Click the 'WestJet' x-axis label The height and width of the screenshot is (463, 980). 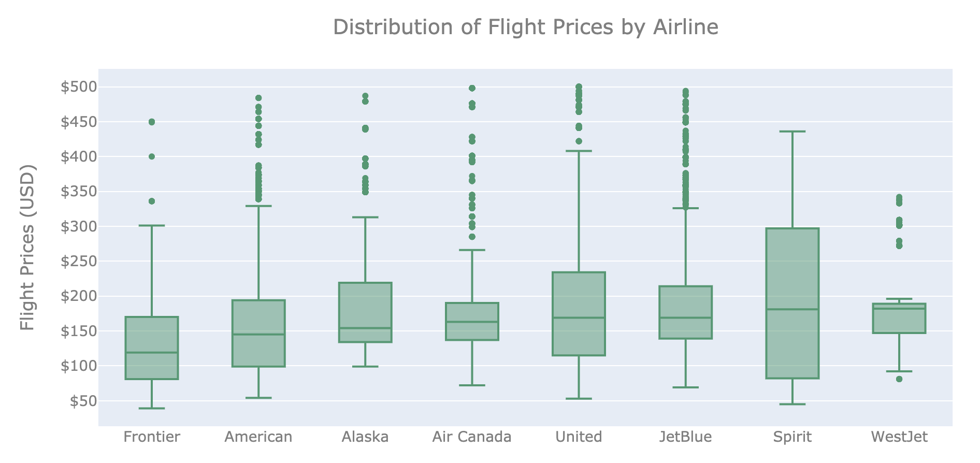tap(899, 437)
